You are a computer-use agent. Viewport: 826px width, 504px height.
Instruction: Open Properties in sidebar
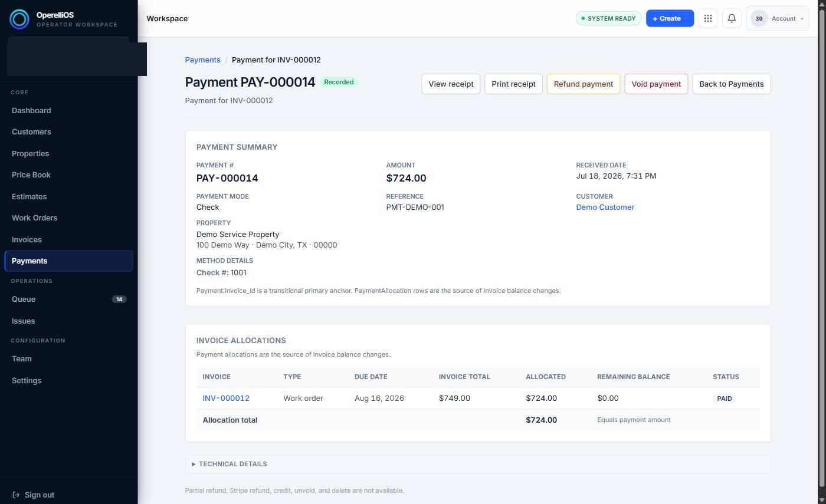68,153
